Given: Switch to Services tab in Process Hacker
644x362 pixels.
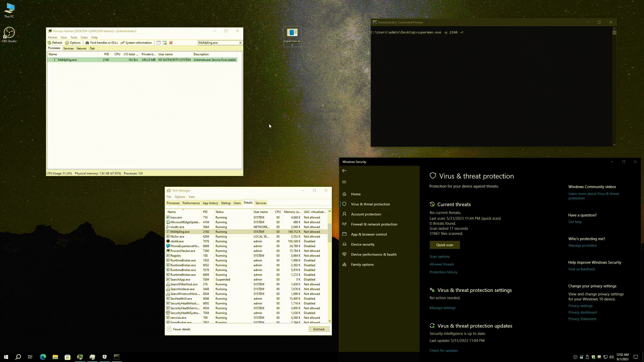Looking at the screenshot, I should pos(68,49).
